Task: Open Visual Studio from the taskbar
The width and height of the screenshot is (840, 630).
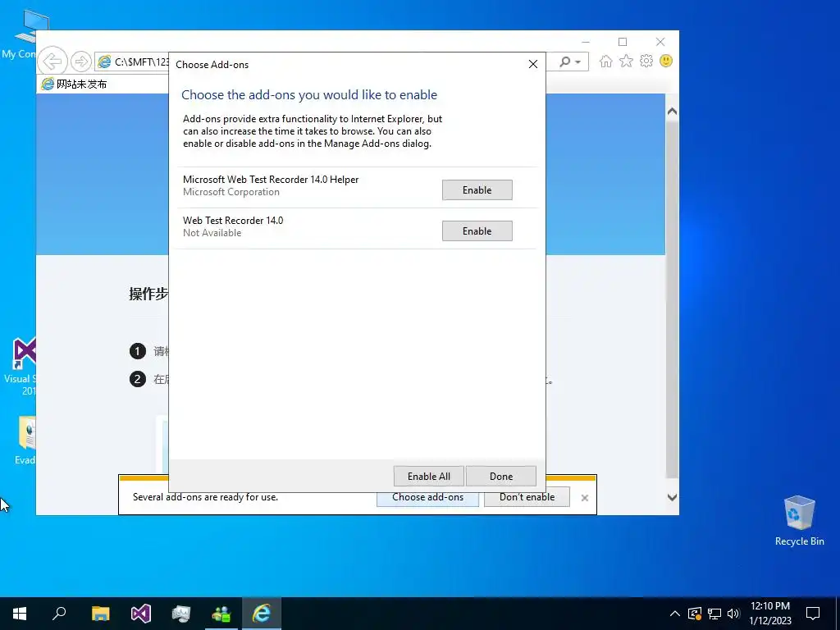Action: pos(141,614)
